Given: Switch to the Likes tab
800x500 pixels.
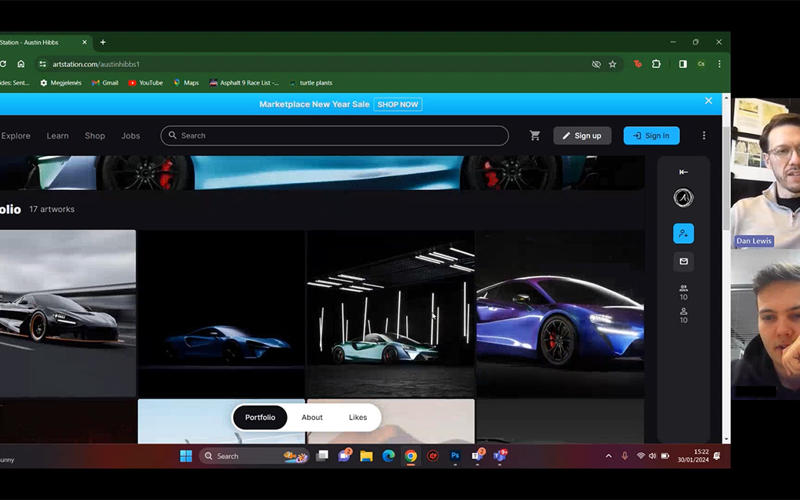Looking at the screenshot, I should (x=358, y=417).
